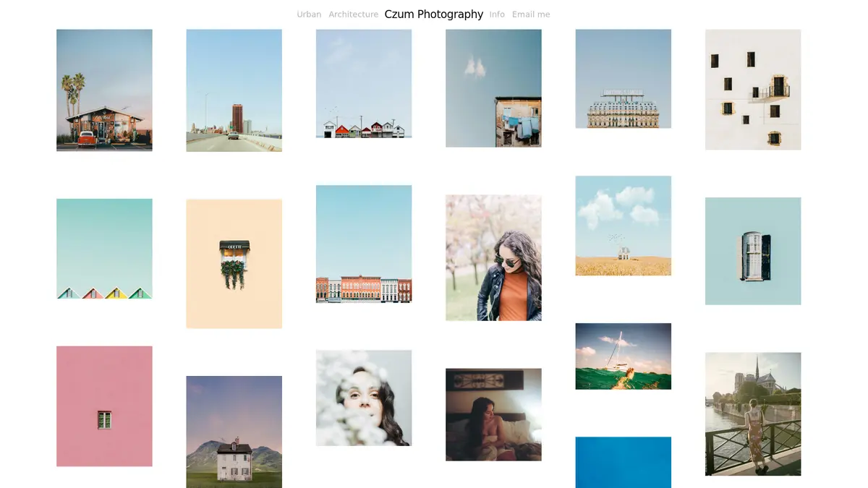This screenshot has height=488, width=868.
Task: View the woman in sunglasses among blossoms
Action: coord(493,257)
